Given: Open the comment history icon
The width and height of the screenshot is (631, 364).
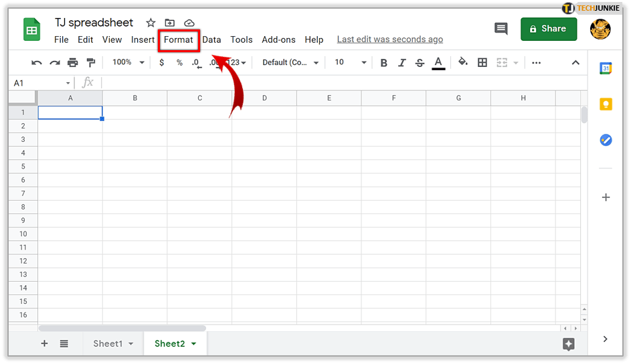Looking at the screenshot, I should click(x=501, y=29).
